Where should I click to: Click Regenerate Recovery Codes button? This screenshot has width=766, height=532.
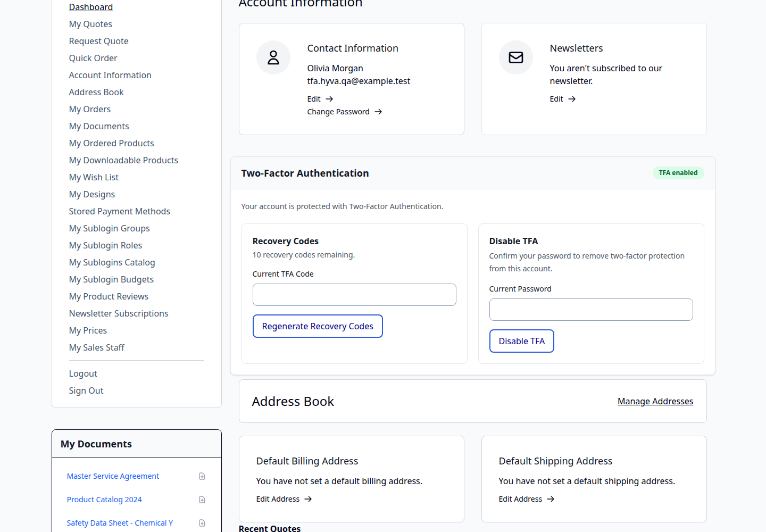pyautogui.click(x=318, y=326)
